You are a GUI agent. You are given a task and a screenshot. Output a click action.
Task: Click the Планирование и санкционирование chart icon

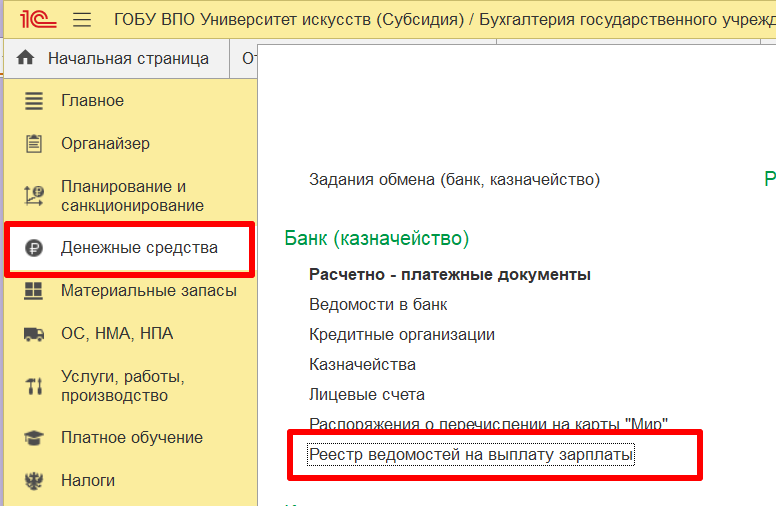34,196
